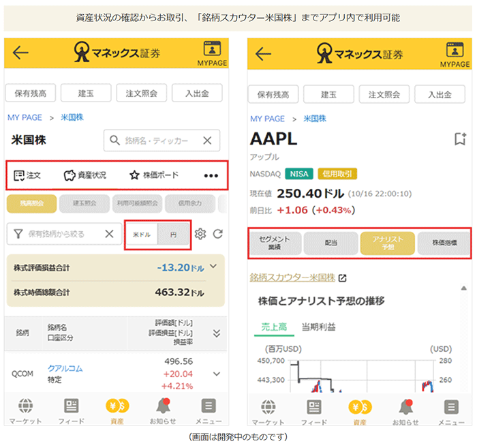Click the refresh reload icon

point(218,234)
